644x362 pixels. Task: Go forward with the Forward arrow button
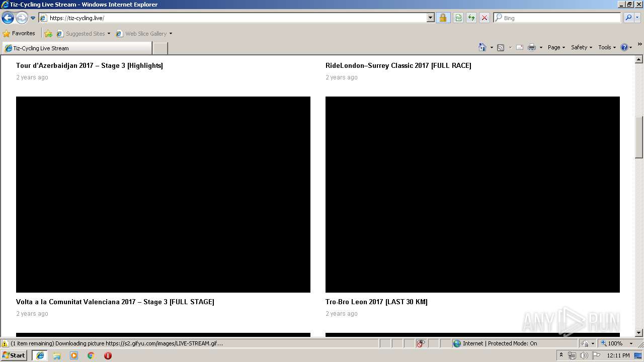click(x=22, y=18)
